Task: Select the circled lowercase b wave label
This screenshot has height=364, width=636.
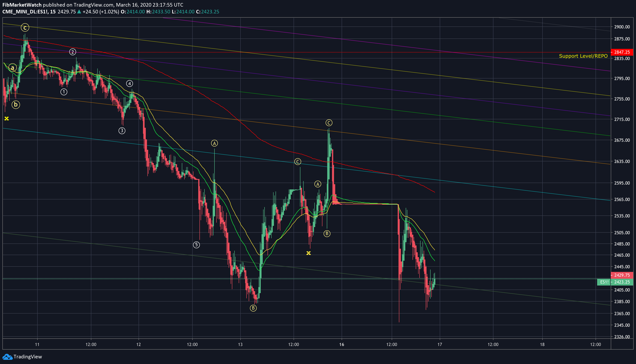Action: pos(16,105)
